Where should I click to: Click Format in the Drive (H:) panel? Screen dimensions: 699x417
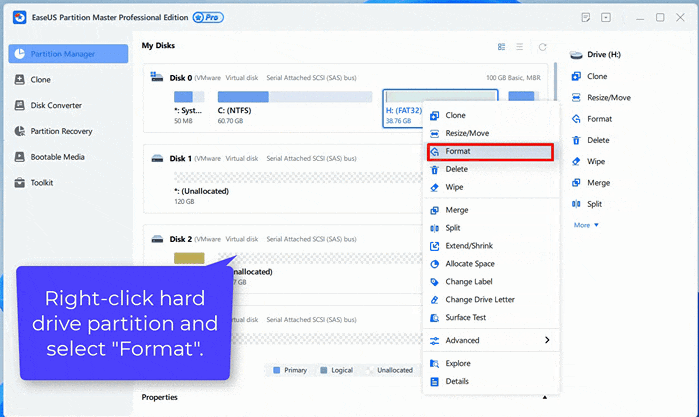click(x=592, y=119)
